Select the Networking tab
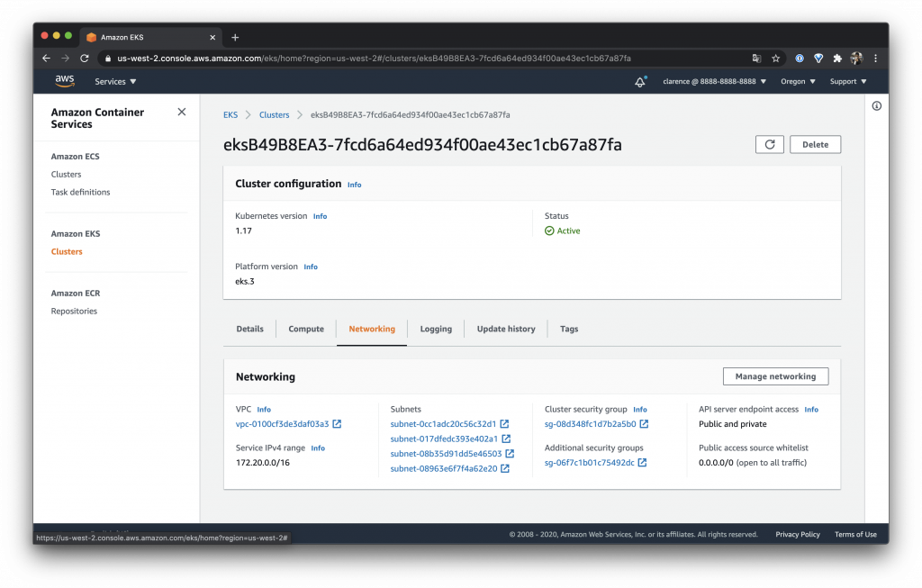This screenshot has width=922, height=588. tap(372, 330)
